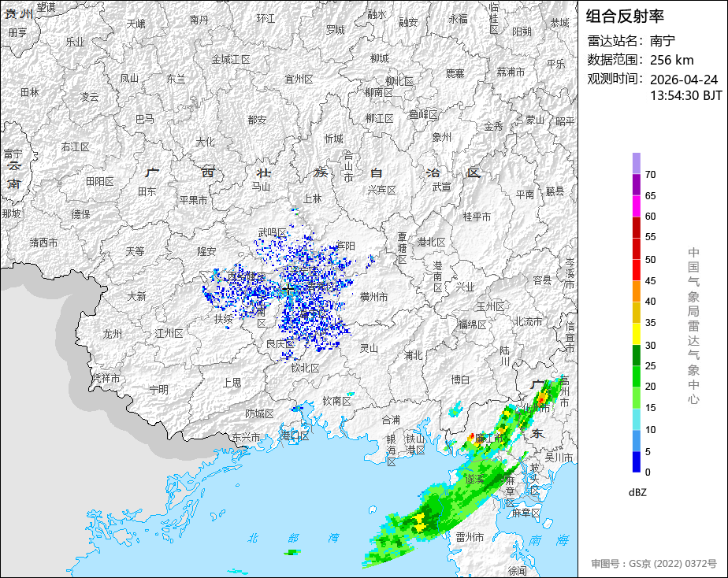Viewport: 728px width, 578px height.
Task: Click the 钦南区 map label
Action: coord(336,401)
